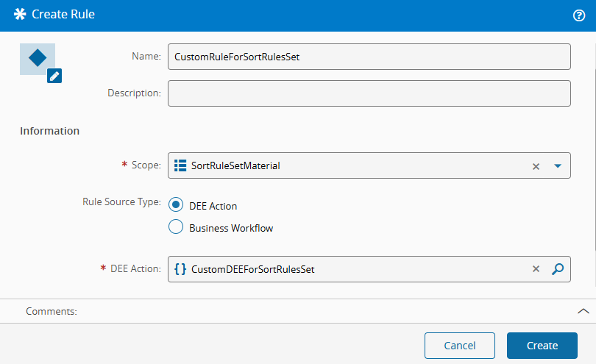Viewport: 596px width, 364px height.
Task: Click the curly braces icon in DEE Action
Action: pyautogui.click(x=180, y=269)
